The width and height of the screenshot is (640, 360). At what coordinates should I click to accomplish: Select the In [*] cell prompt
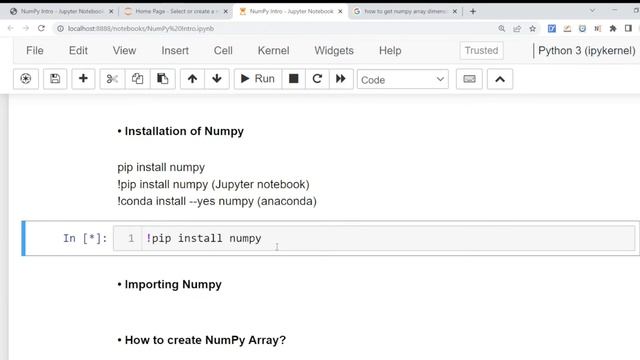(x=85, y=238)
